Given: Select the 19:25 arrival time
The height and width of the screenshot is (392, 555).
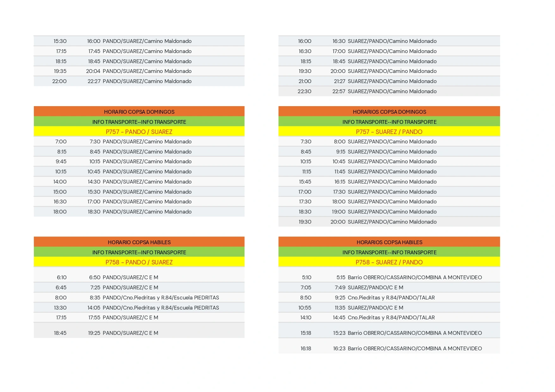Looking at the screenshot, I should (x=94, y=333).
